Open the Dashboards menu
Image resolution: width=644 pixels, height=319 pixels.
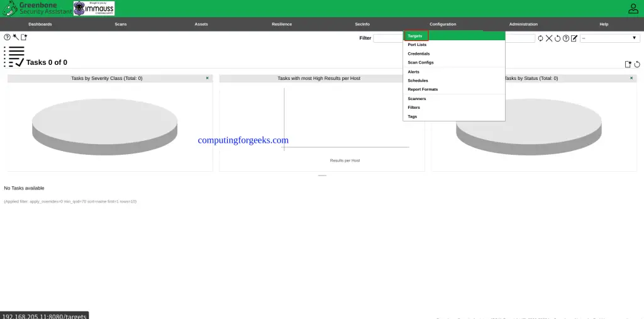(x=40, y=25)
